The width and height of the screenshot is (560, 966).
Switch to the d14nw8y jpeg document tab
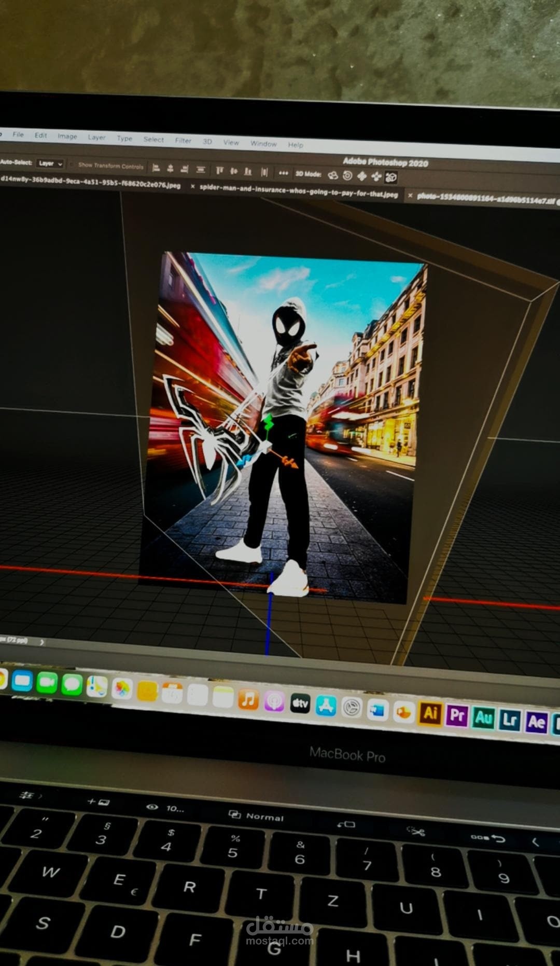91,182
